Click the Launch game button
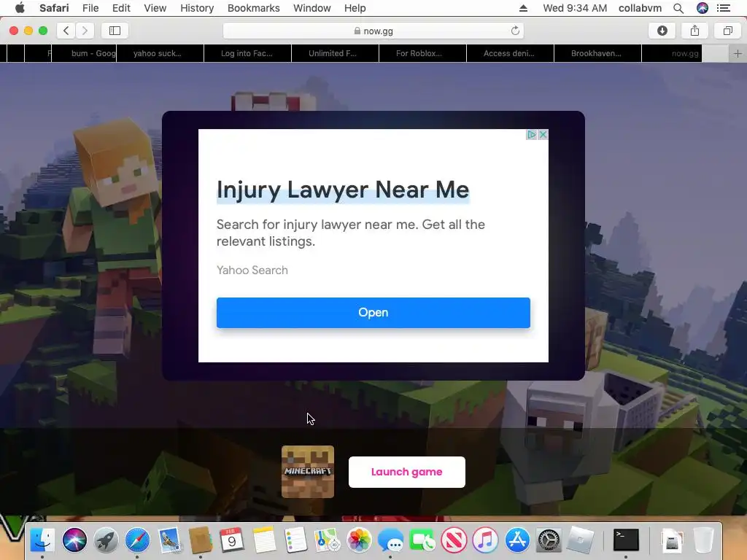 click(407, 472)
